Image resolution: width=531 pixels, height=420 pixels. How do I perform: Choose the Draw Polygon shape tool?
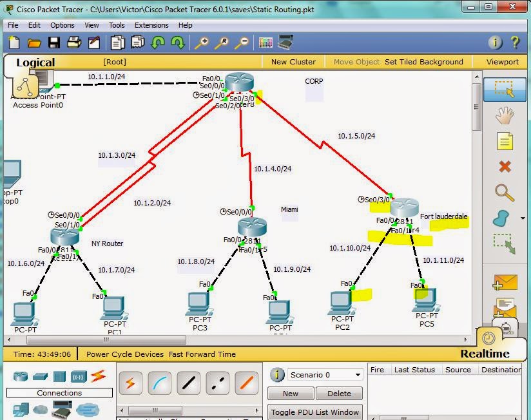(x=501, y=218)
